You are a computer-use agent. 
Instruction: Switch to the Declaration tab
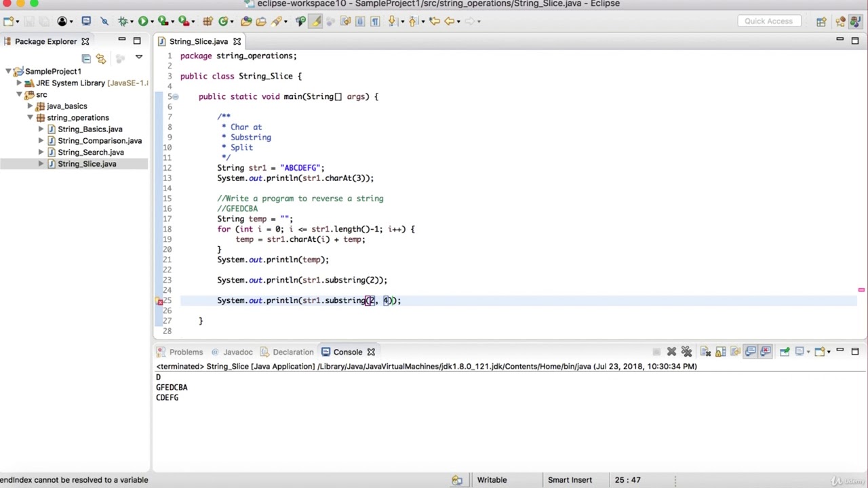point(287,352)
